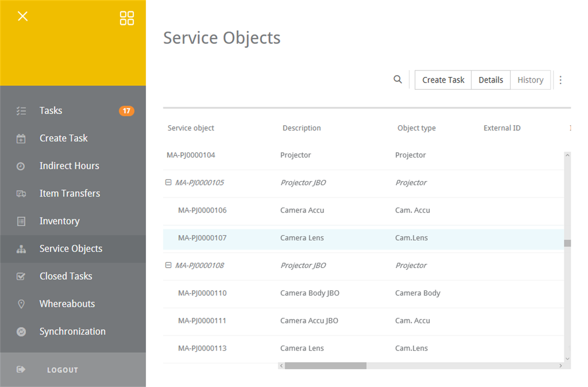This screenshot has height=387, width=588.
Task: Log out using the LOGOUT button
Action: (62, 370)
